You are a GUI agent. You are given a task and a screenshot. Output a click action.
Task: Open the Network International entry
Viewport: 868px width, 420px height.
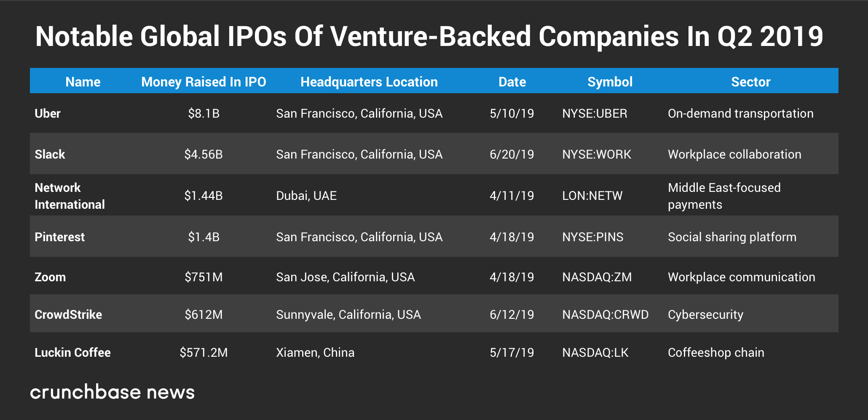[x=70, y=196]
